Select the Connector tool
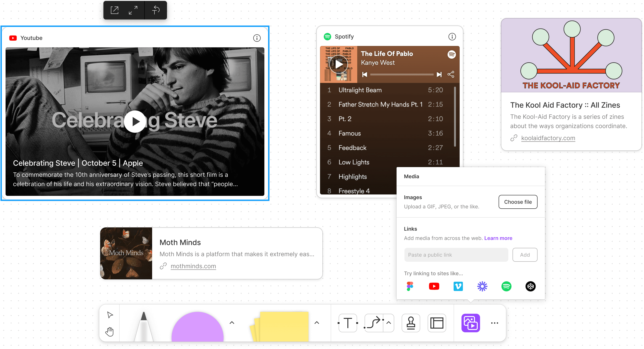The width and height of the screenshot is (644, 349). point(374,323)
